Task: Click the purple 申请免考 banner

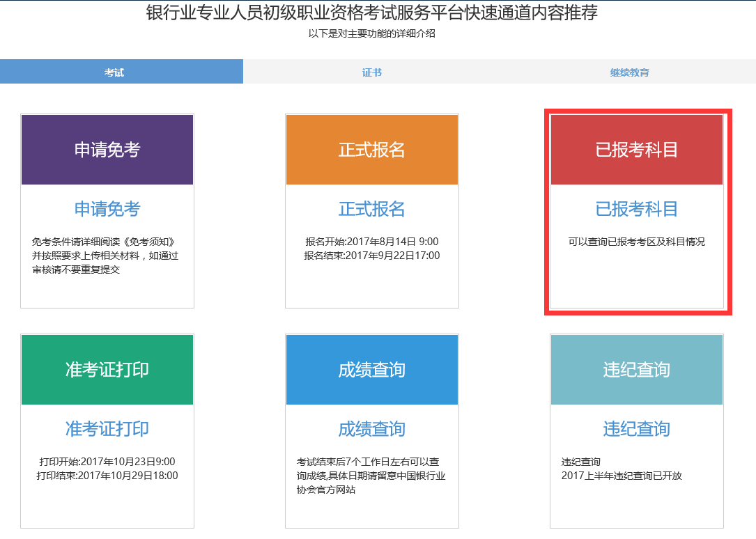Action: tap(107, 150)
